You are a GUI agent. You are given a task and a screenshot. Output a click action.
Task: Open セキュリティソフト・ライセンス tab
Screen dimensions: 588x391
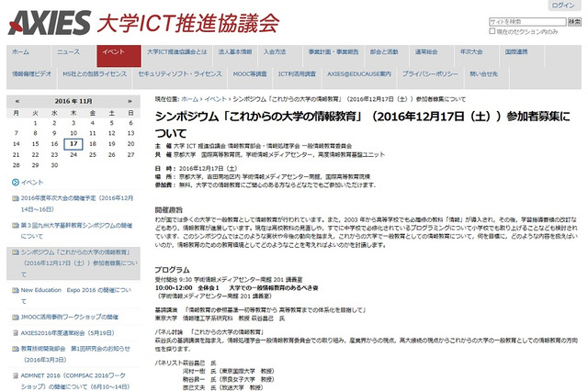[180, 78]
